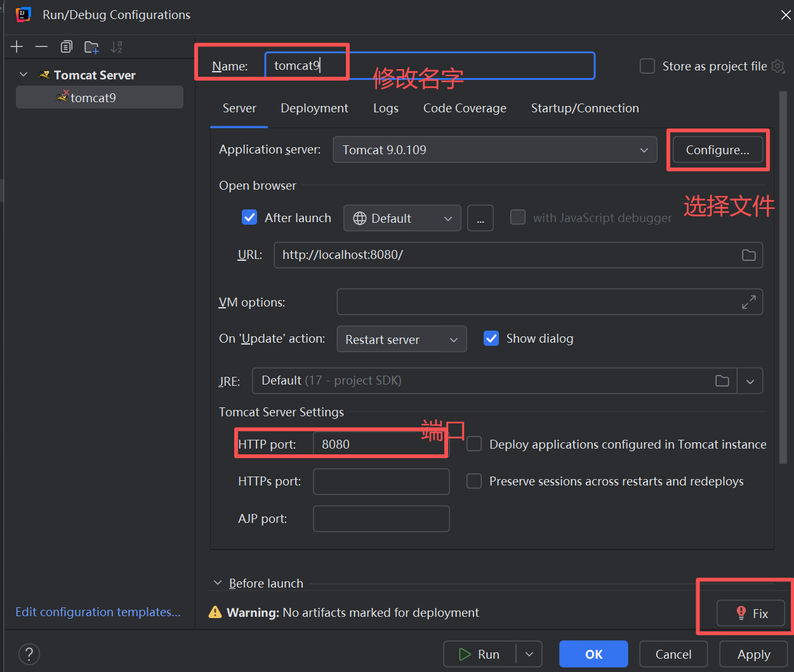This screenshot has height=672, width=794.
Task: Collapse the Tomcat Server tree node
Action: [23, 74]
